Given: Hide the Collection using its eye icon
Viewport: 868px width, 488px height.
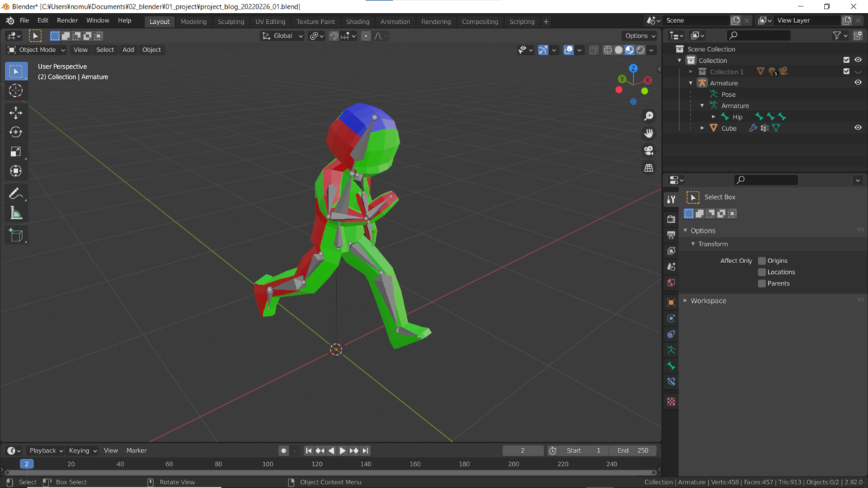Looking at the screenshot, I should click(x=858, y=61).
